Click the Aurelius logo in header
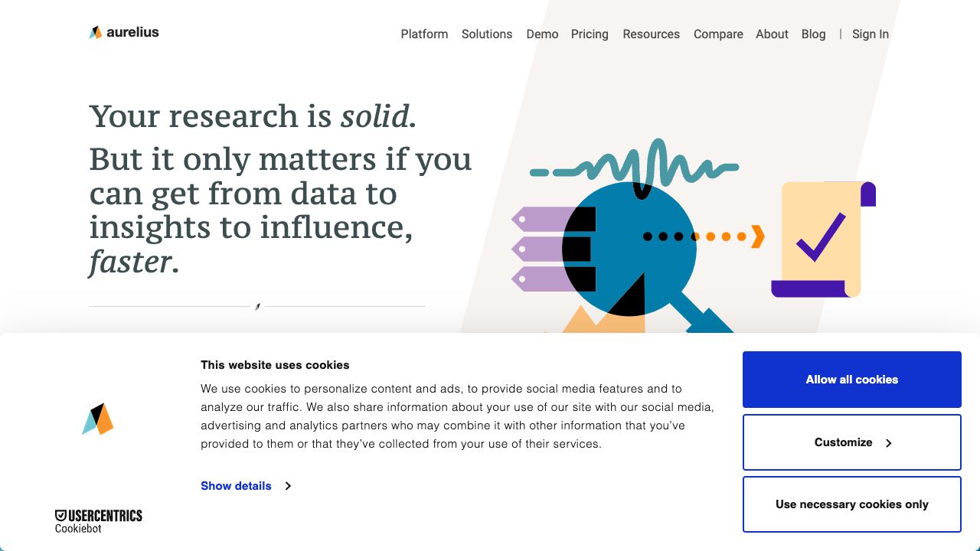This screenshot has height=551, width=980. pyautogui.click(x=124, y=32)
